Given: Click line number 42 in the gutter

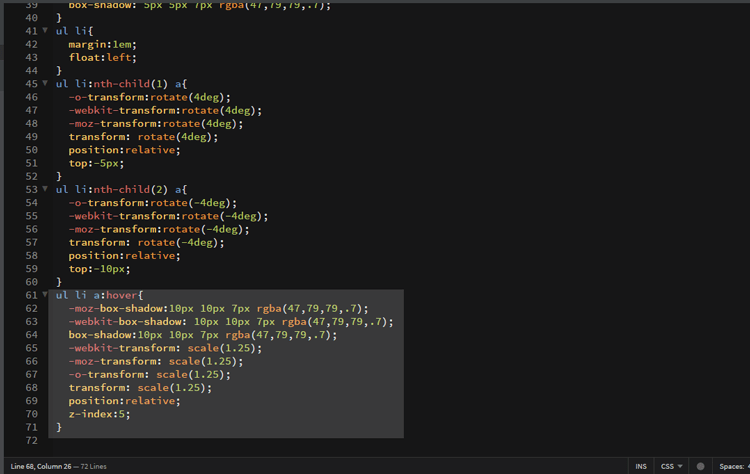Looking at the screenshot, I should click(32, 44).
